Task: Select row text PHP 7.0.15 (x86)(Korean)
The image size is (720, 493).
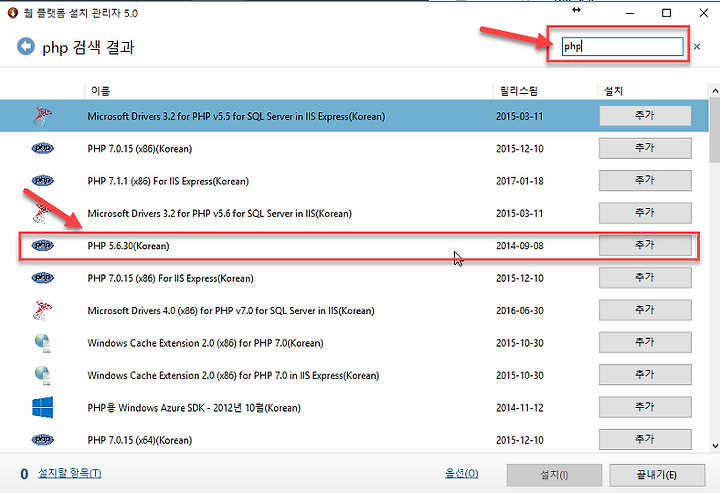Action: (140, 149)
